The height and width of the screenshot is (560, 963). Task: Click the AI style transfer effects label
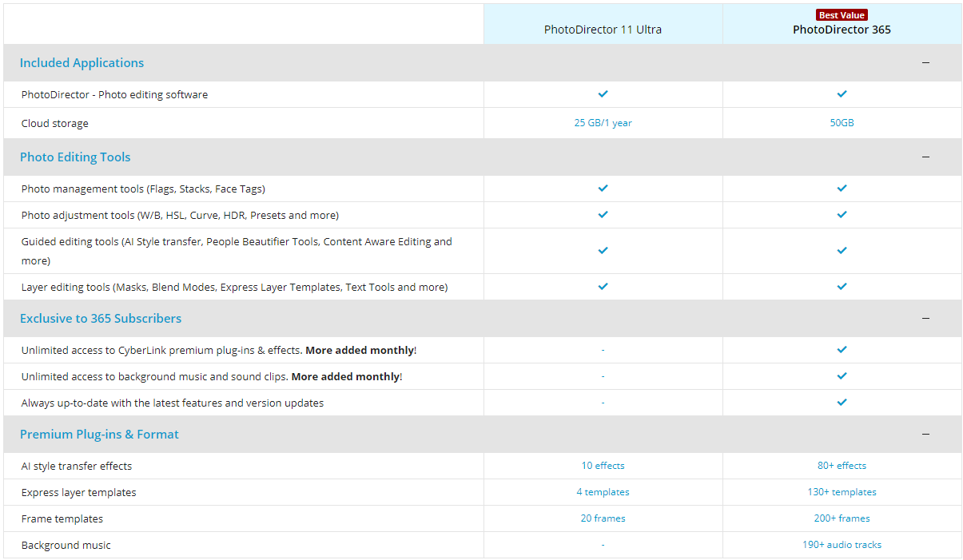77,466
